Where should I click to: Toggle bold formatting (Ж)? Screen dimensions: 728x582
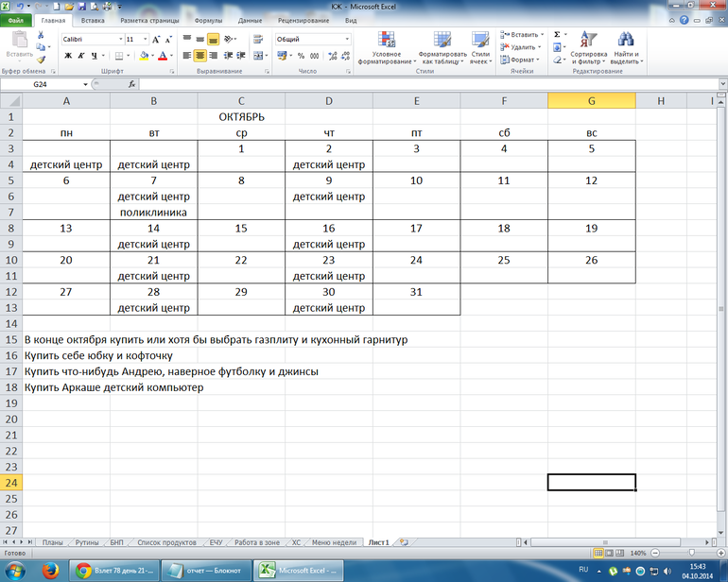click(67, 56)
